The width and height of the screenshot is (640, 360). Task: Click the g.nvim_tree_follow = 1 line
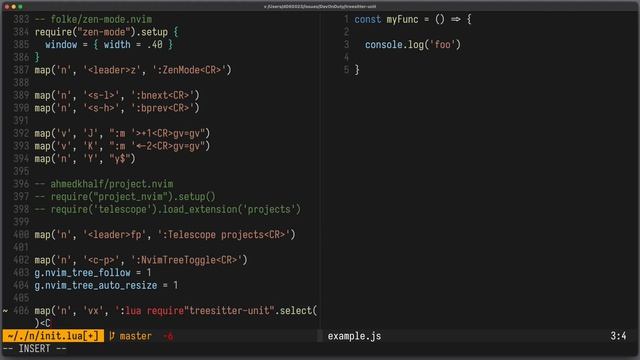[x=93, y=273]
